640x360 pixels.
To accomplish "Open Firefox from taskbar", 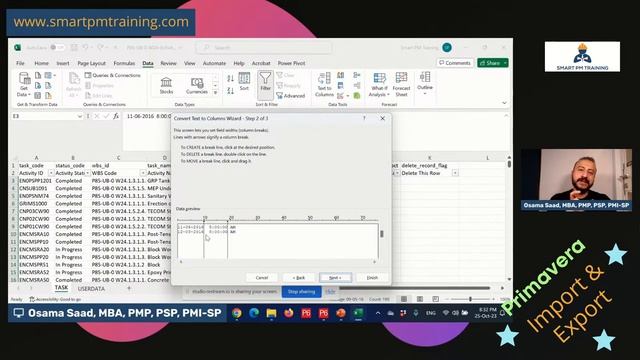I will 289,313.
